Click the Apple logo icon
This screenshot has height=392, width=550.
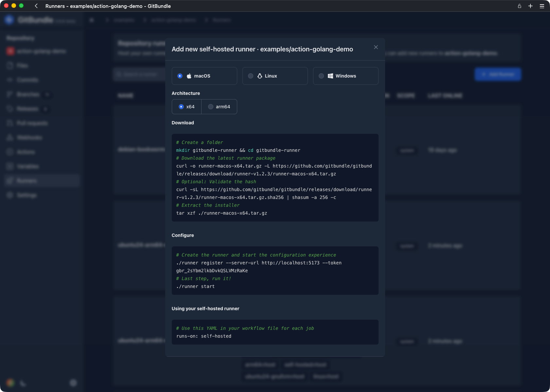click(189, 76)
